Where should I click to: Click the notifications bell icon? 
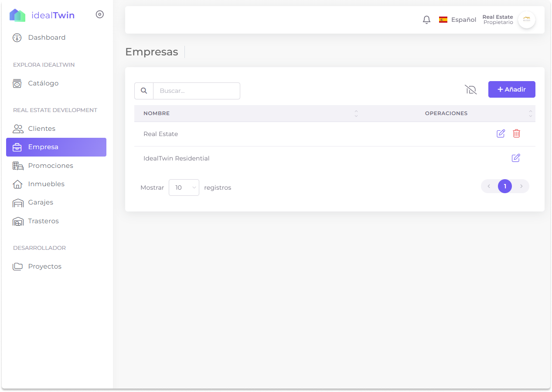tap(426, 20)
